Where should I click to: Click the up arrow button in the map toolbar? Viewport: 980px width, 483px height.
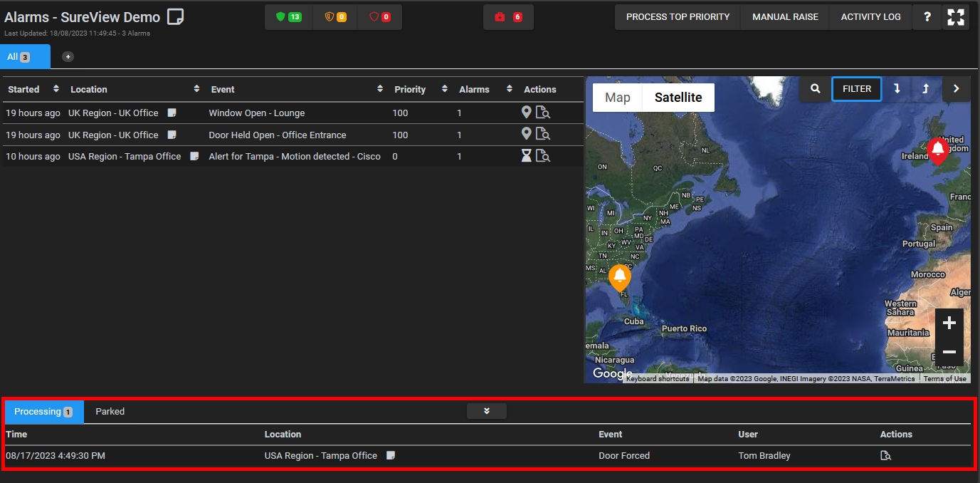pyautogui.click(x=926, y=89)
